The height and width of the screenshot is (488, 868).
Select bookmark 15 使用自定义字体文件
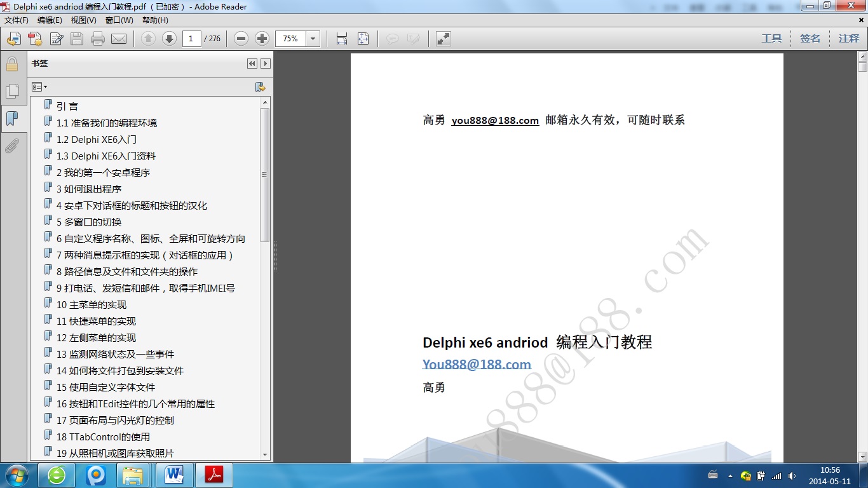tap(105, 387)
